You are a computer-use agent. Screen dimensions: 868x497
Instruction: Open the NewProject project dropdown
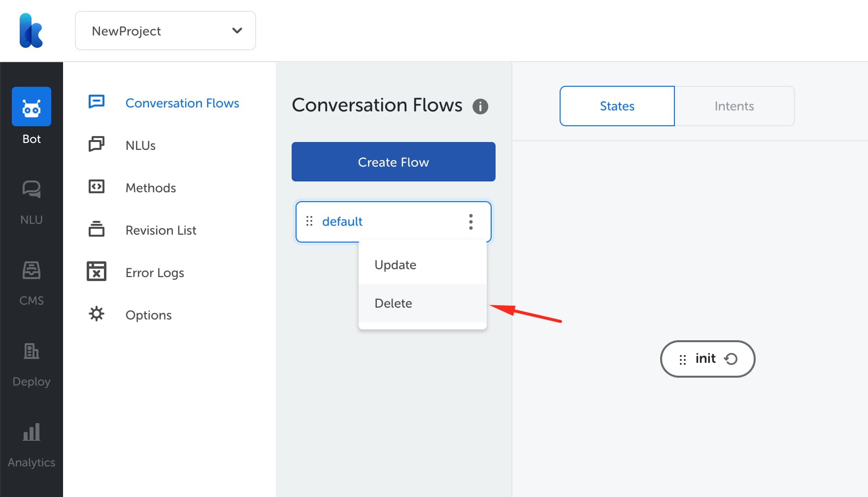[166, 31]
